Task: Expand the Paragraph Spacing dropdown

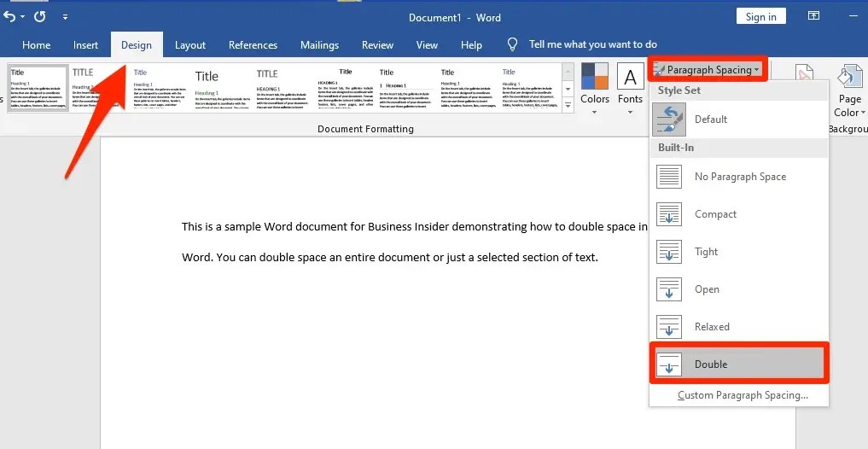Action: pyautogui.click(x=708, y=70)
